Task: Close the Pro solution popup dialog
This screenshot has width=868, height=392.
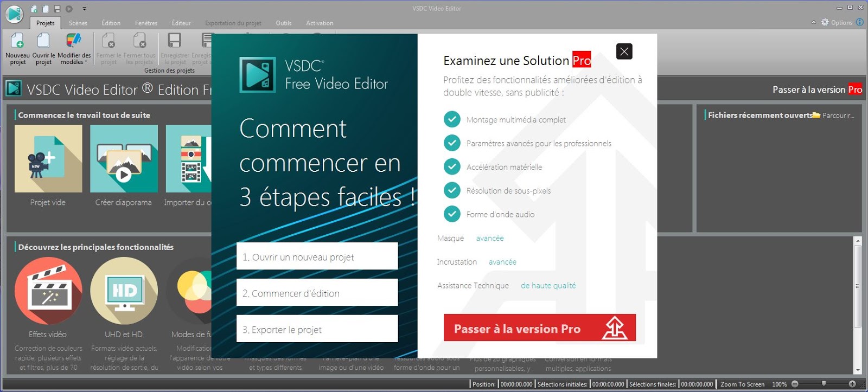Action: pyautogui.click(x=624, y=52)
